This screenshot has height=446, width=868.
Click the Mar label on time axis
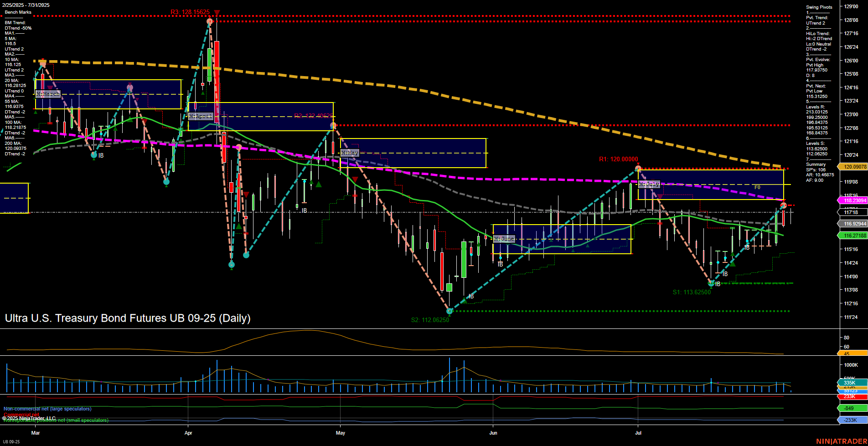tap(36, 433)
